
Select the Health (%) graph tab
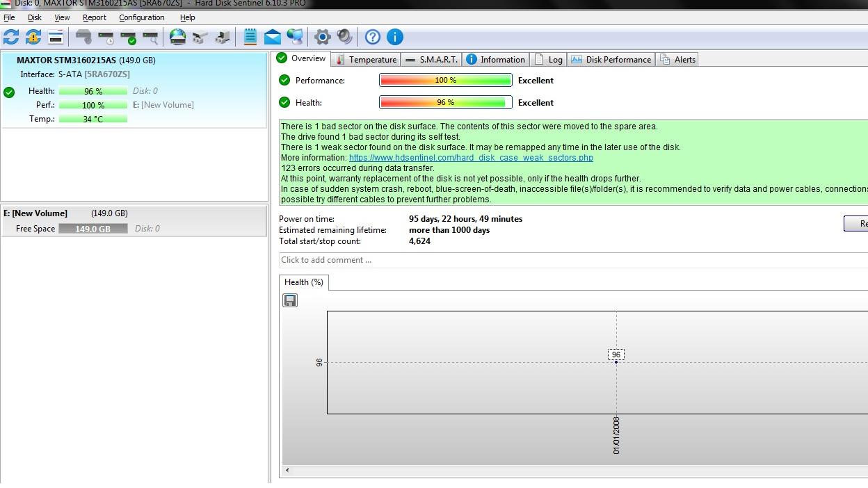tap(304, 282)
